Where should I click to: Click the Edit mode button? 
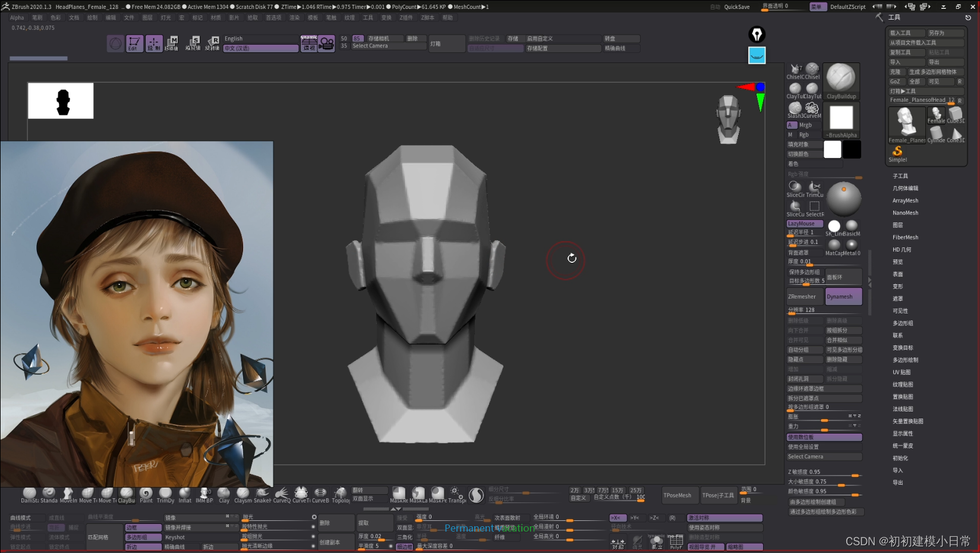coord(134,43)
